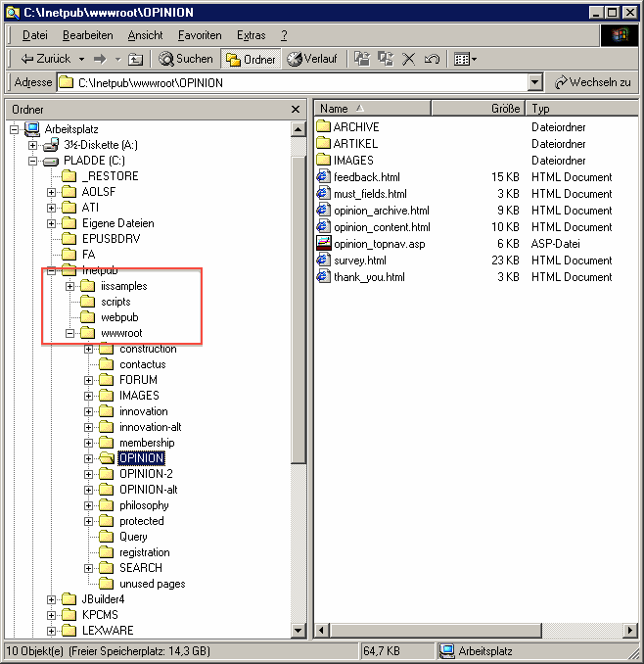This screenshot has height=664, width=644.
Task: Click the Wechseln zu go button
Action: [592, 82]
